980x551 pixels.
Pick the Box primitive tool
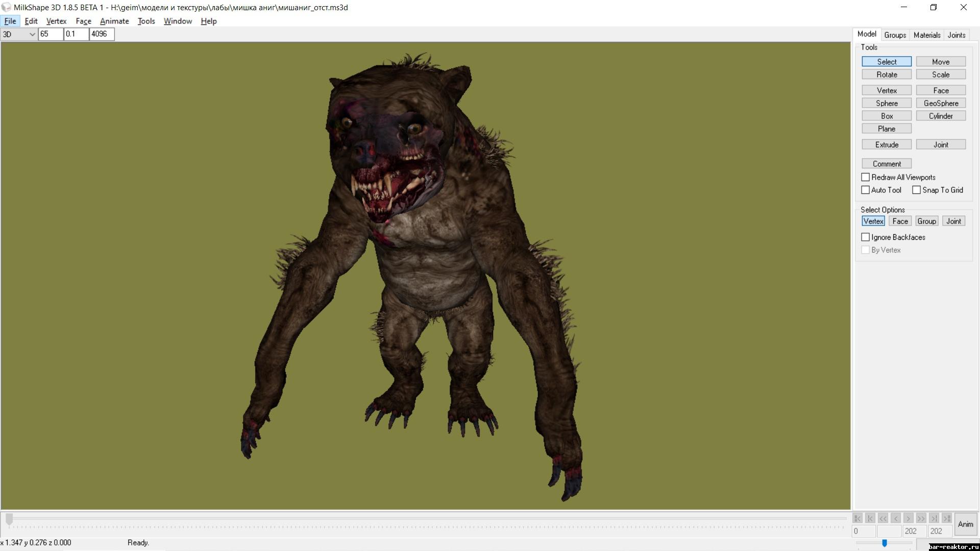[887, 116]
